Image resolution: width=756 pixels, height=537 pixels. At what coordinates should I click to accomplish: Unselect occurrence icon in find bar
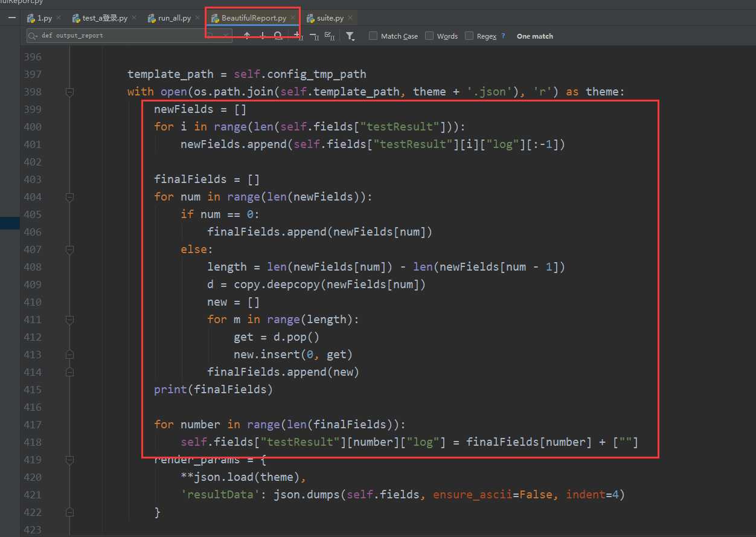[x=314, y=36]
